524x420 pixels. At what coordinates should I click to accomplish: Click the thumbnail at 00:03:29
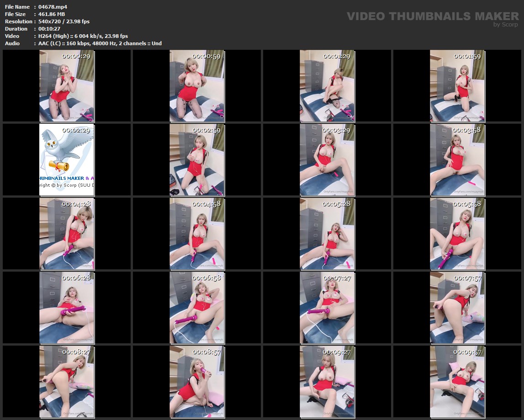(x=327, y=159)
